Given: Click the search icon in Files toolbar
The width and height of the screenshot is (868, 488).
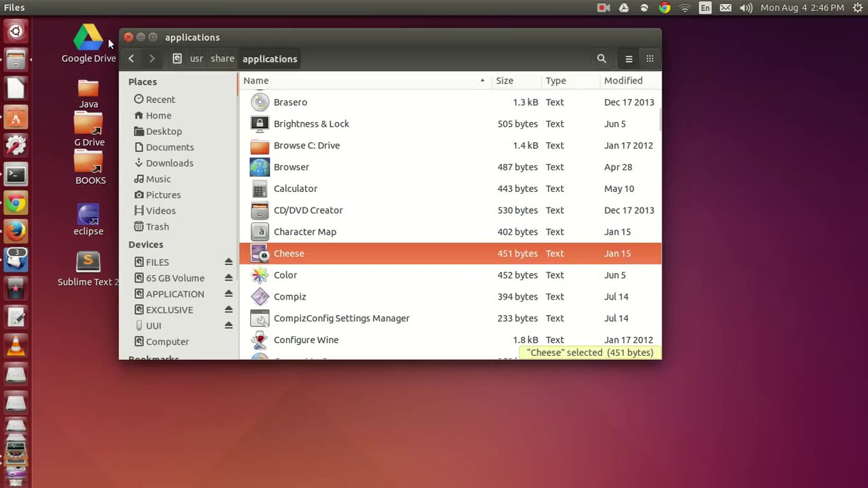Looking at the screenshot, I should pos(601,59).
